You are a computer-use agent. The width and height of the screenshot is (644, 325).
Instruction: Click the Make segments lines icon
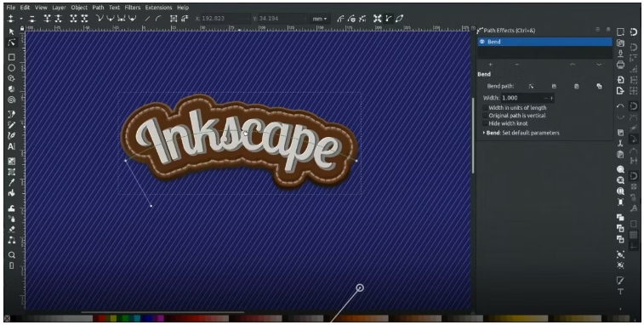(147, 19)
